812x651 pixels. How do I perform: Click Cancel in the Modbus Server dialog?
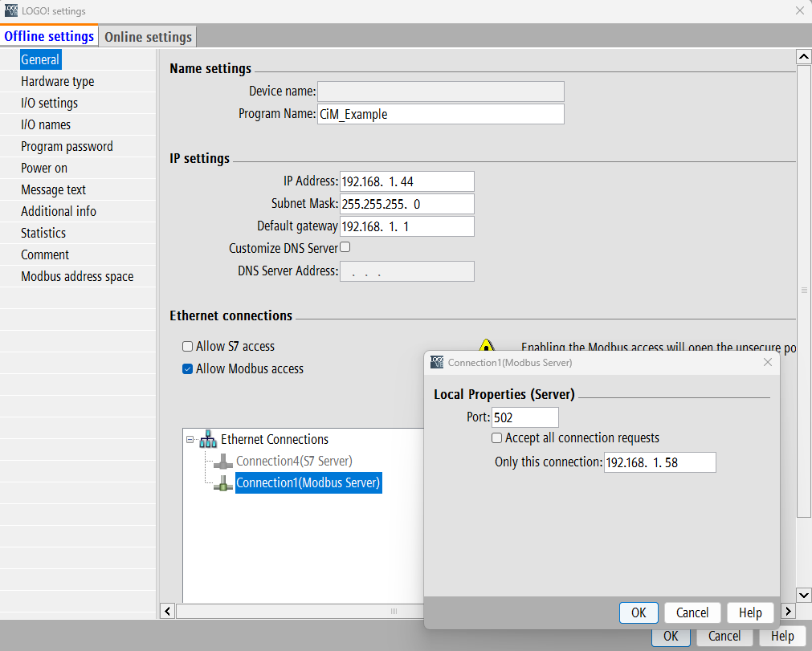coord(692,612)
